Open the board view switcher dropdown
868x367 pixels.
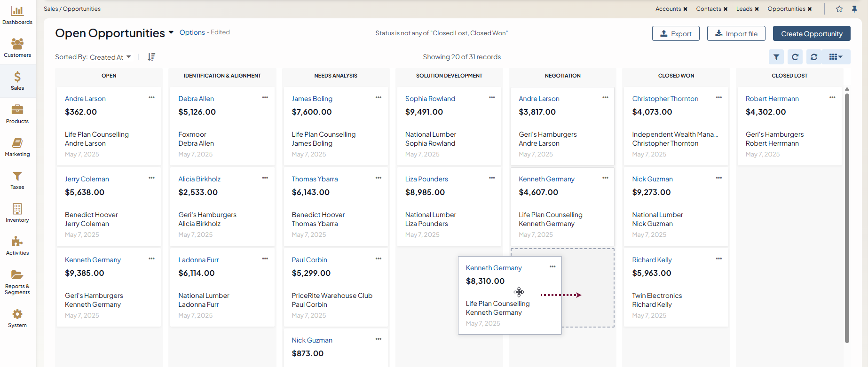(836, 57)
